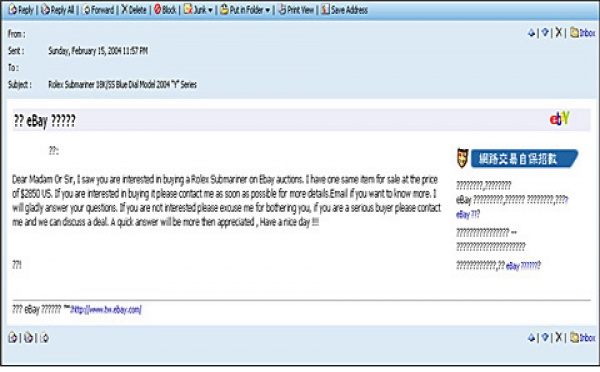Delete the message via top toolbar
The width and height of the screenshot is (600, 372).
pos(134,10)
